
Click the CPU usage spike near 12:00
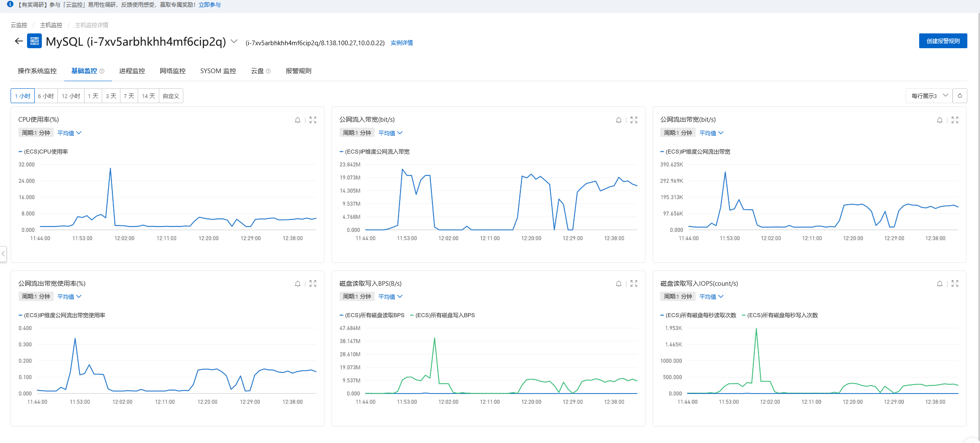coord(110,169)
